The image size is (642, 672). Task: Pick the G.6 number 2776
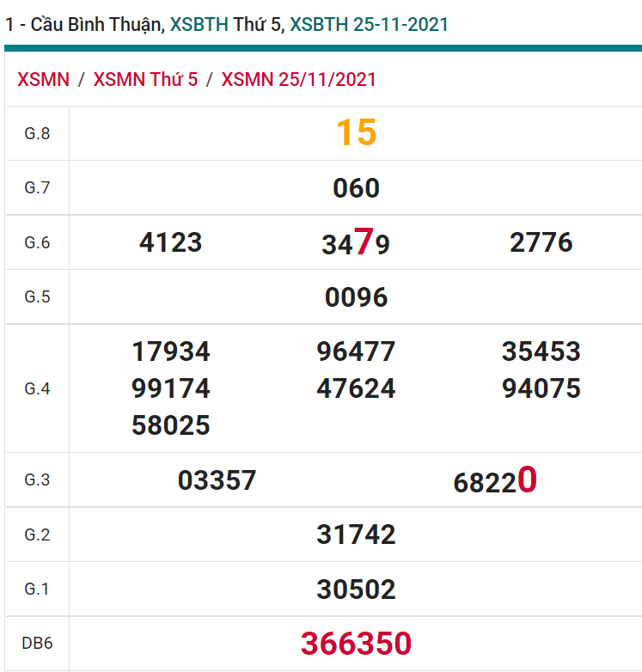coord(541,242)
